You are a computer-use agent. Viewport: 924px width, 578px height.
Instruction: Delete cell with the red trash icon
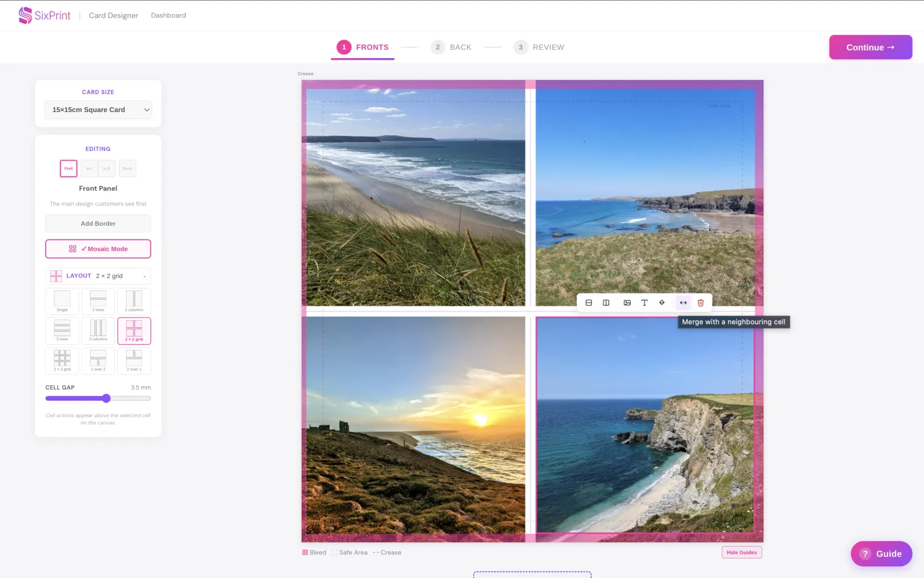tap(701, 302)
